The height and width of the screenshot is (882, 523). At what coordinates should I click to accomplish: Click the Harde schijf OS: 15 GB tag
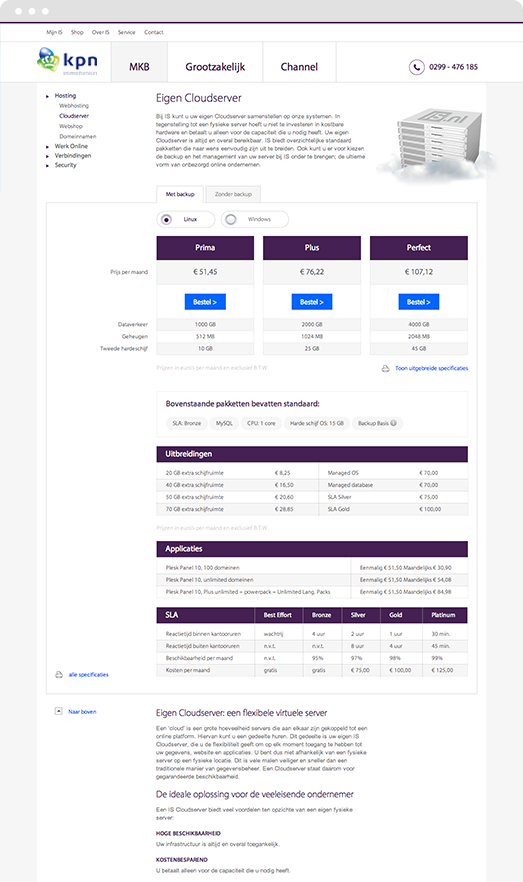point(317,423)
